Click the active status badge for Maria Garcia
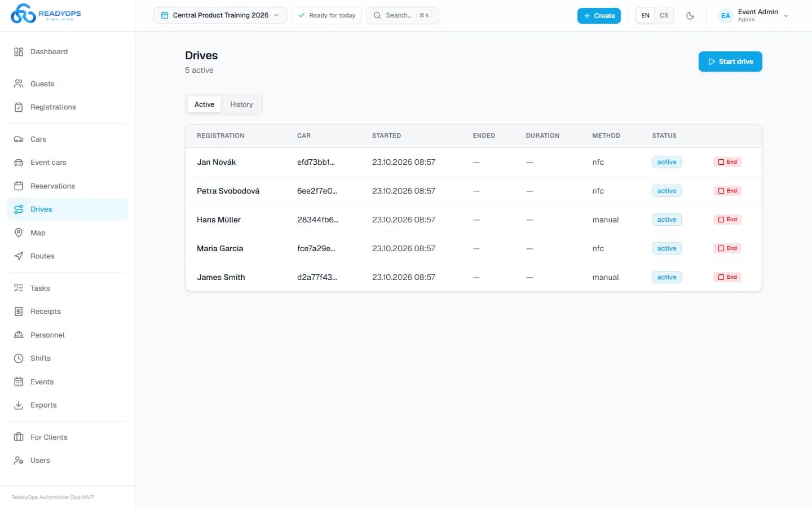This screenshot has width=812, height=508. click(x=667, y=248)
